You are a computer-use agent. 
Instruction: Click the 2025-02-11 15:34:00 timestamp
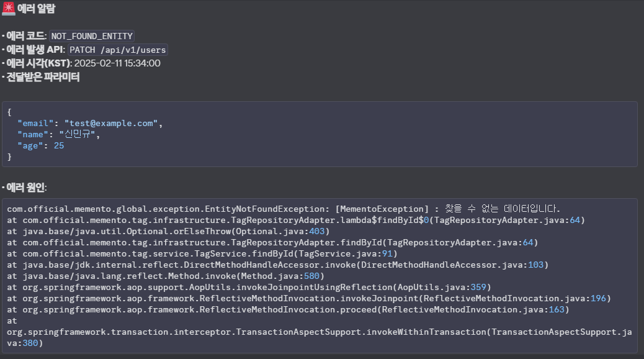click(x=117, y=63)
